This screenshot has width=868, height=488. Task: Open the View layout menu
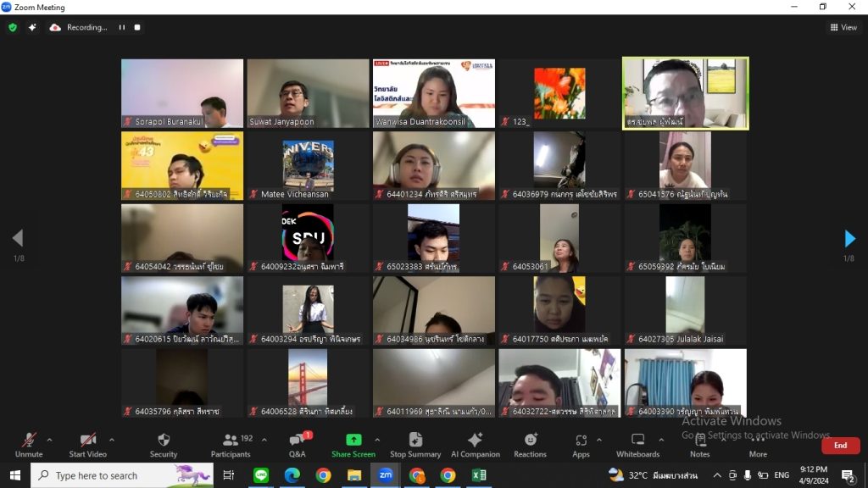pyautogui.click(x=843, y=27)
